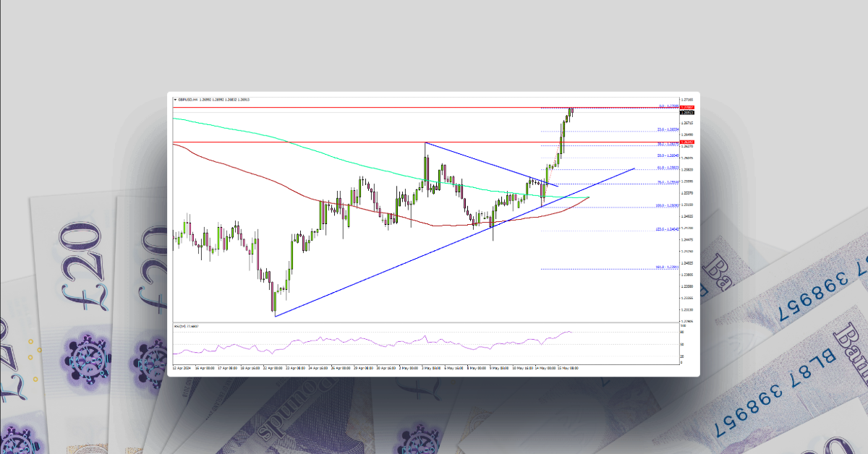Collapse the chart header disclosure triangle
The width and height of the screenshot is (868, 454).
pos(175,100)
